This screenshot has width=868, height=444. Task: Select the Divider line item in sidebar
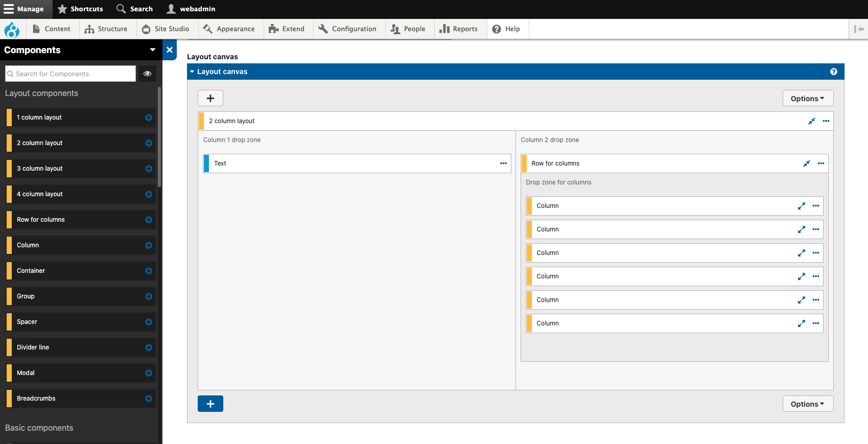point(81,347)
